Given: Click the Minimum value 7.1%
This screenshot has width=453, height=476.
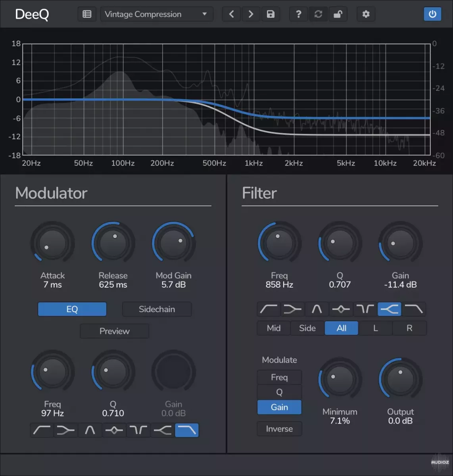Looking at the screenshot, I should tap(340, 421).
